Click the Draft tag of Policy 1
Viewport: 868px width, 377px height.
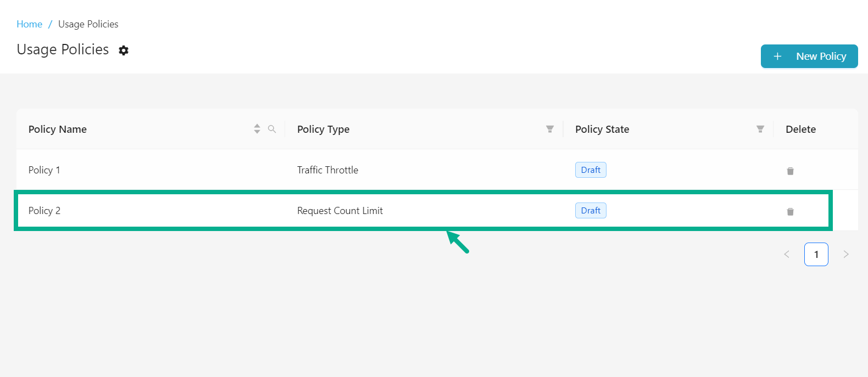pos(591,170)
